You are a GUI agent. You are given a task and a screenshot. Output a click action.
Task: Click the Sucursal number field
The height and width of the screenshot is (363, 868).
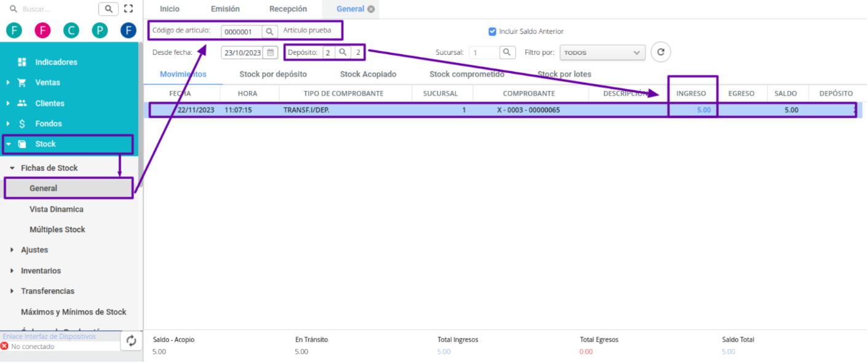tap(484, 52)
